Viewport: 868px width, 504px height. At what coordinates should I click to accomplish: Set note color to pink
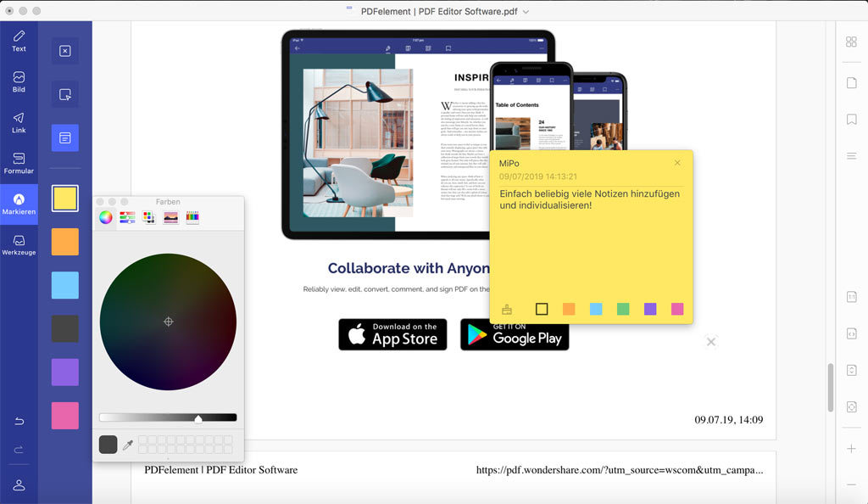pos(677,309)
